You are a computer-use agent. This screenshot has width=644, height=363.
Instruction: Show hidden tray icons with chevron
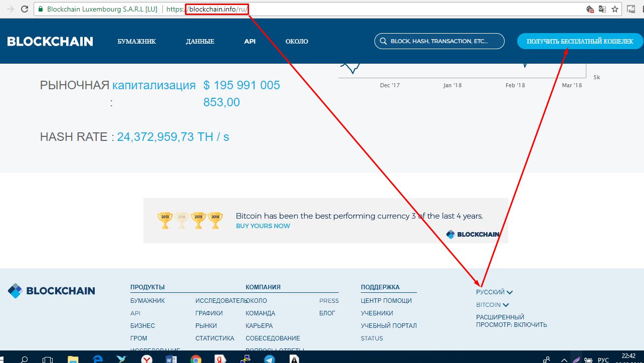564,359
